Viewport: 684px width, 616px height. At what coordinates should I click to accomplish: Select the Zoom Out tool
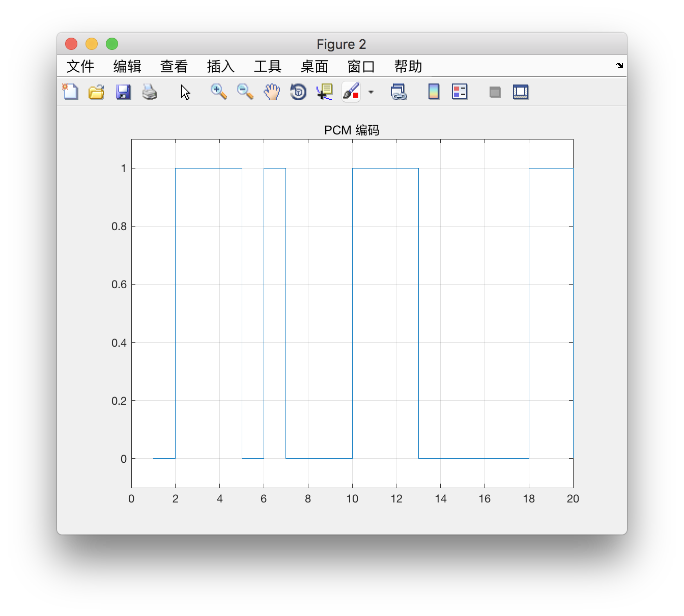pos(244,92)
